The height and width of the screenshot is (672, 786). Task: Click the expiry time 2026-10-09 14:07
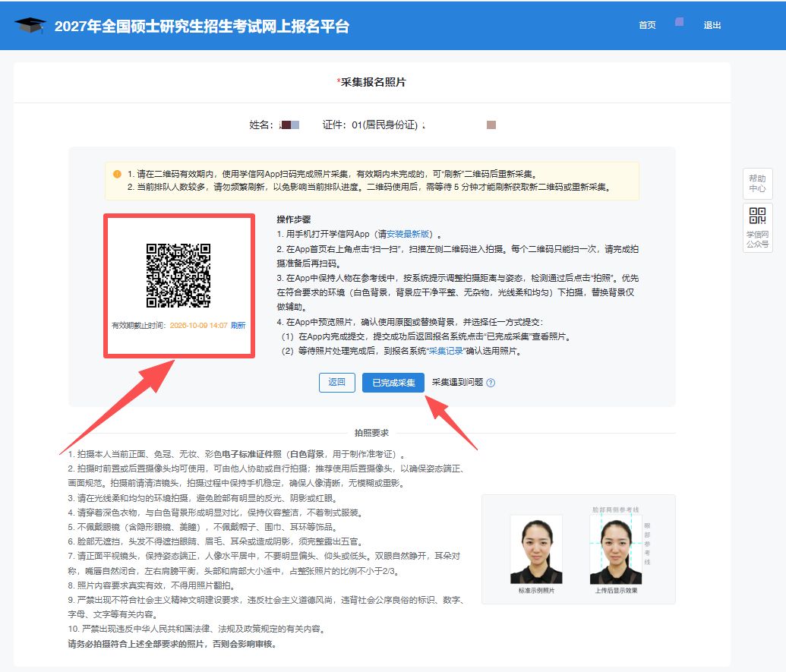click(198, 325)
